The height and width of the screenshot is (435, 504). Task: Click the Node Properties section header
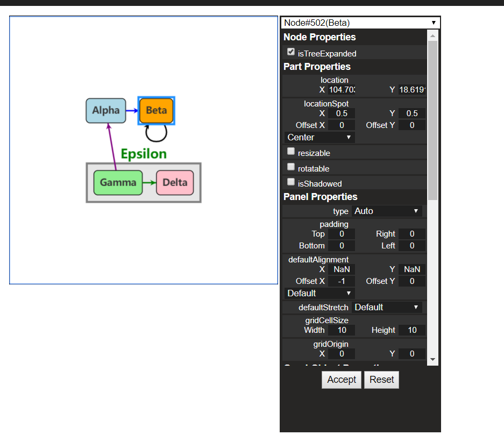320,37
